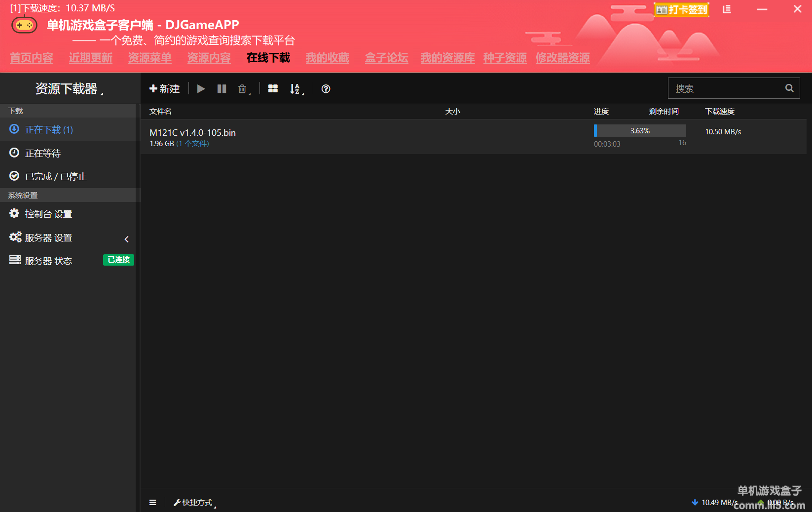The image size is (812, 512).
Task: Open 控制台 设置 settings
Action: [68, 214]
